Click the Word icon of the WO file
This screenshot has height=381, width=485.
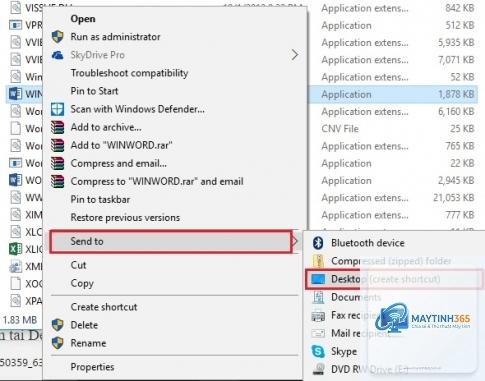15,180
